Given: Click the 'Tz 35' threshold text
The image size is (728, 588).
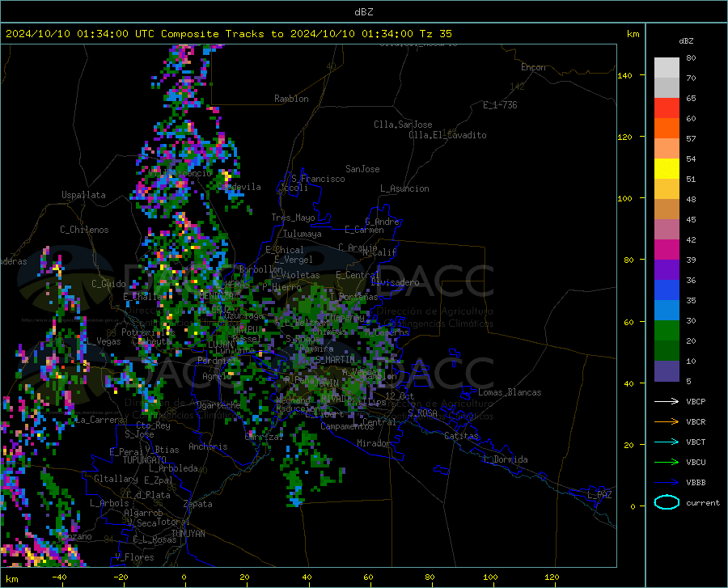Looking at the screenshot, I should click(435, 34).
